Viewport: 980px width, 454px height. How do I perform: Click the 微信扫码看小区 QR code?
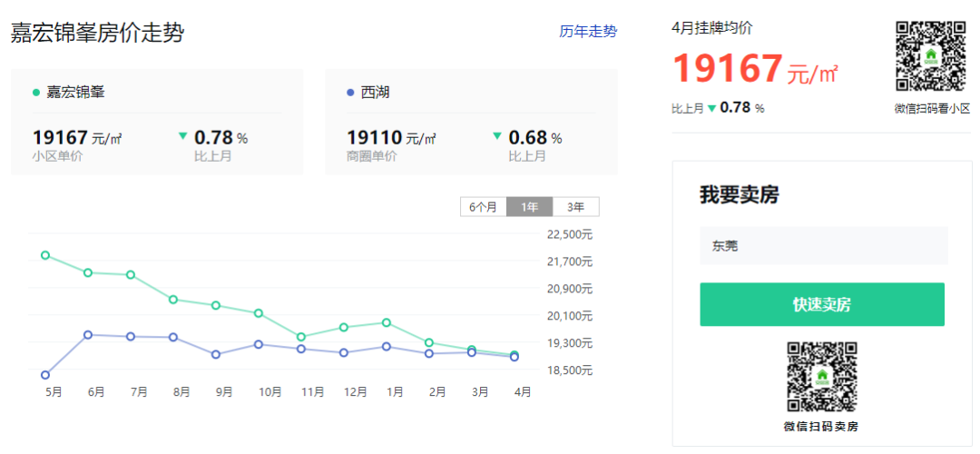931,56
